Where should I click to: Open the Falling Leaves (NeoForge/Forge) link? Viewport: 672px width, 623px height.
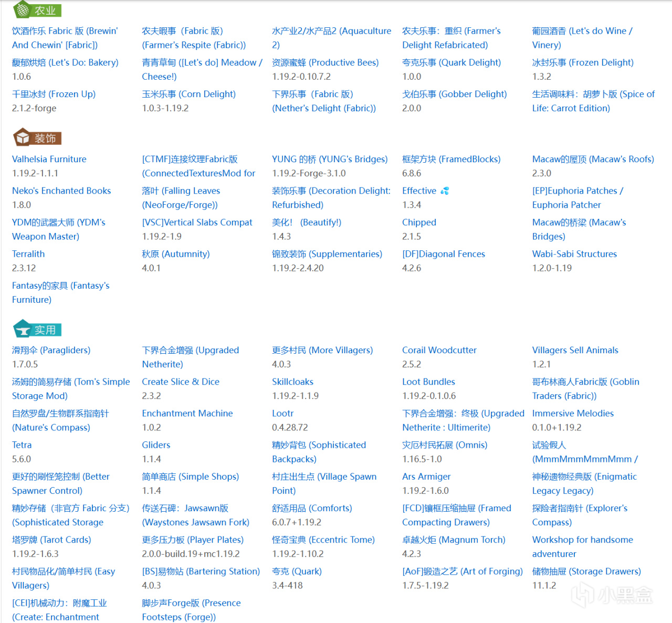(x=181, y=197)
